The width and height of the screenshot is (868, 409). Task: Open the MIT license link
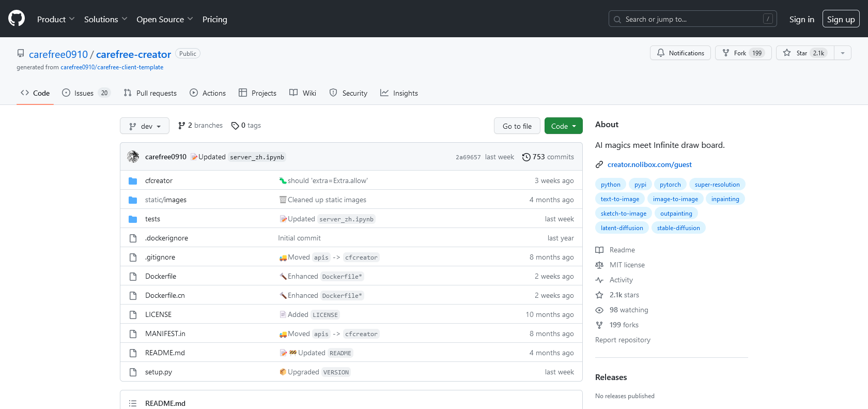point(620,265)
